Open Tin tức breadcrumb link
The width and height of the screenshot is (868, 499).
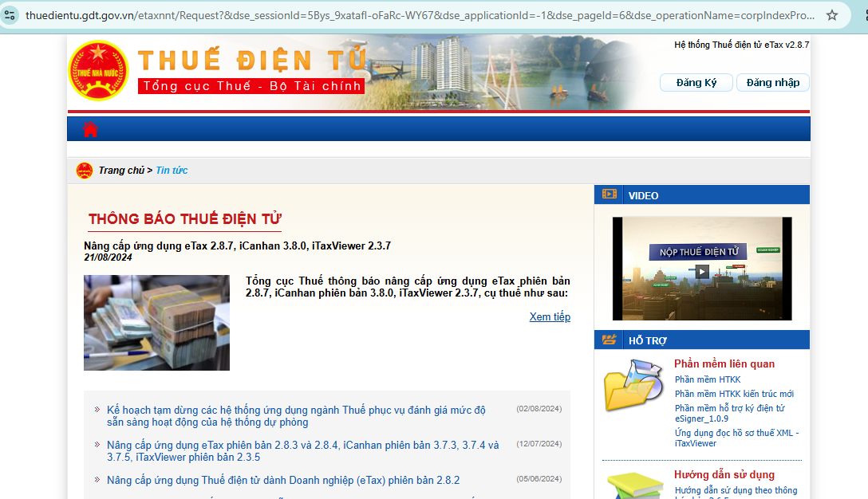172,171
